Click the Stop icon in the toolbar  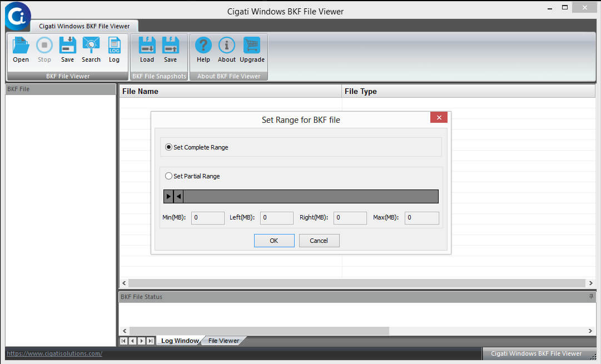pyautogui.click(x=44, y=46)
